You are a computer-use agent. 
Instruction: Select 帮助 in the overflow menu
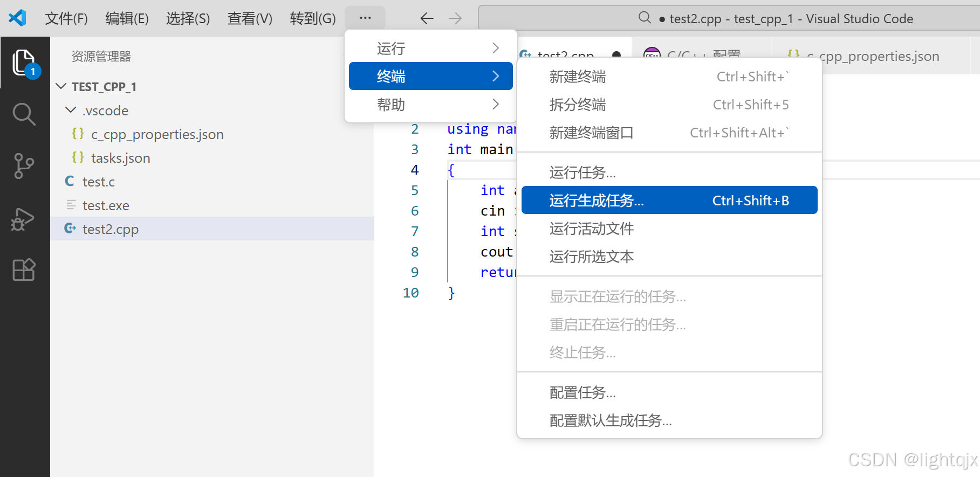point(431,104)
